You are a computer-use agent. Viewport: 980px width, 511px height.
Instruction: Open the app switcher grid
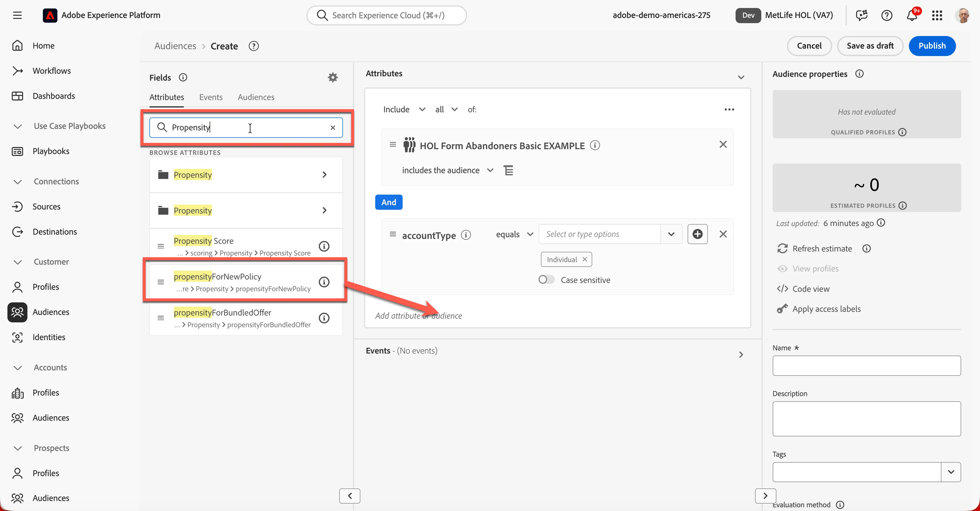pos(937,15)
